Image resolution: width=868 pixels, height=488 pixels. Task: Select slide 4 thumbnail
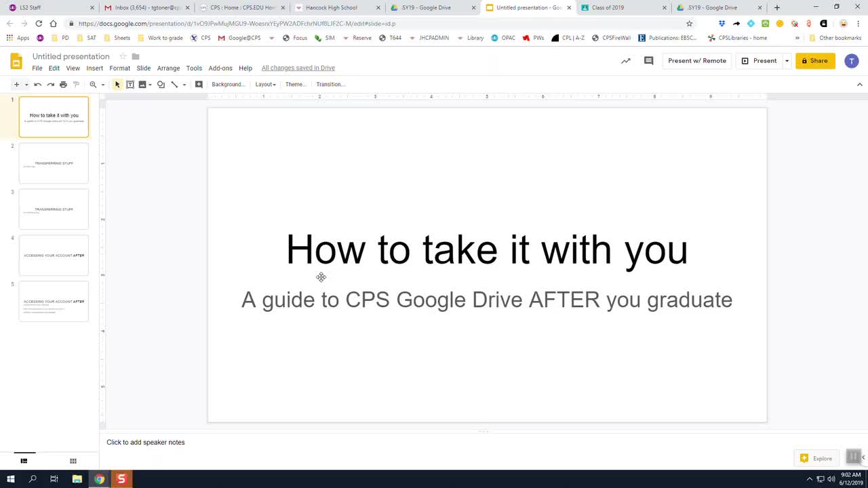pos(54,256)
